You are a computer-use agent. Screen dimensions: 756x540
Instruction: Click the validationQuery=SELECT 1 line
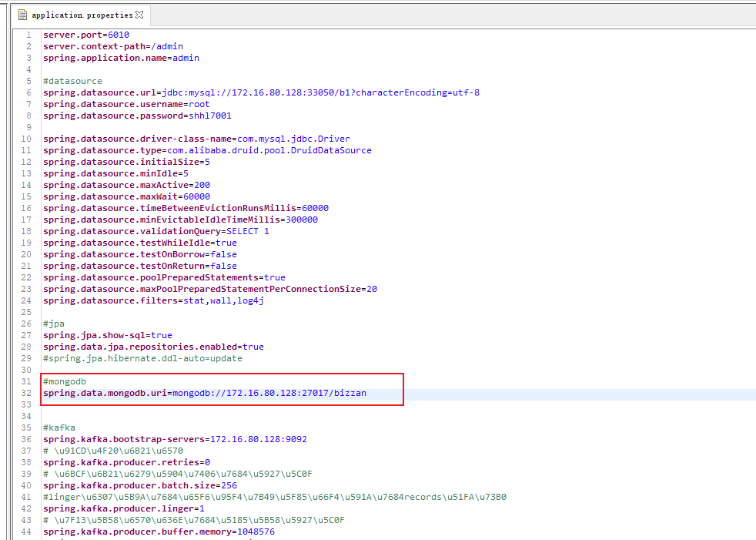[156, 231]
